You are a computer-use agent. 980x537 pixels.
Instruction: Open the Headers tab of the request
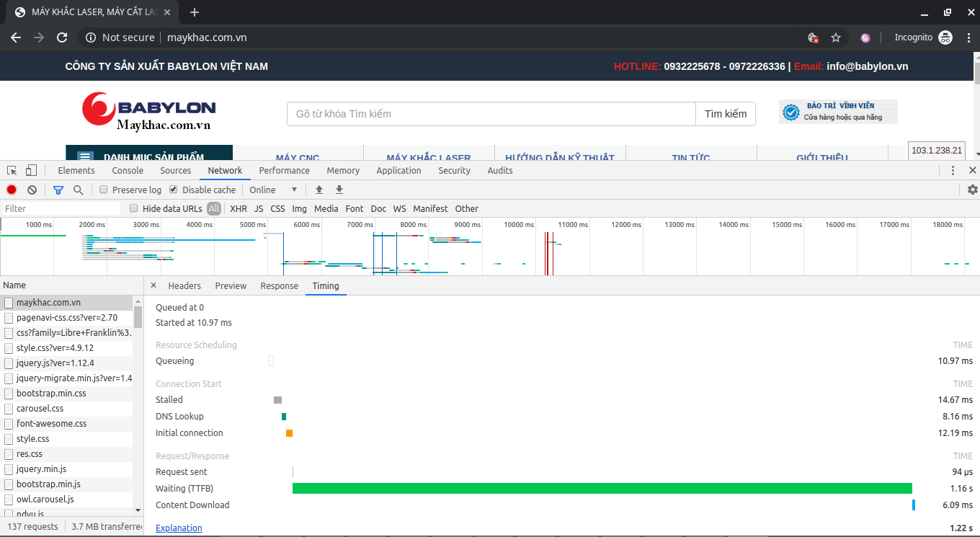pyautogui.click(x=184, y=286)
